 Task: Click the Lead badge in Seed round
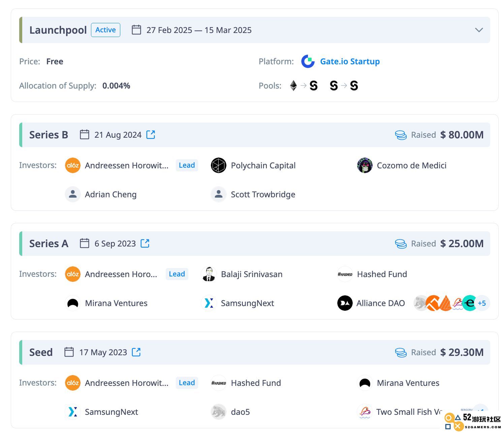tap(187, 383)
